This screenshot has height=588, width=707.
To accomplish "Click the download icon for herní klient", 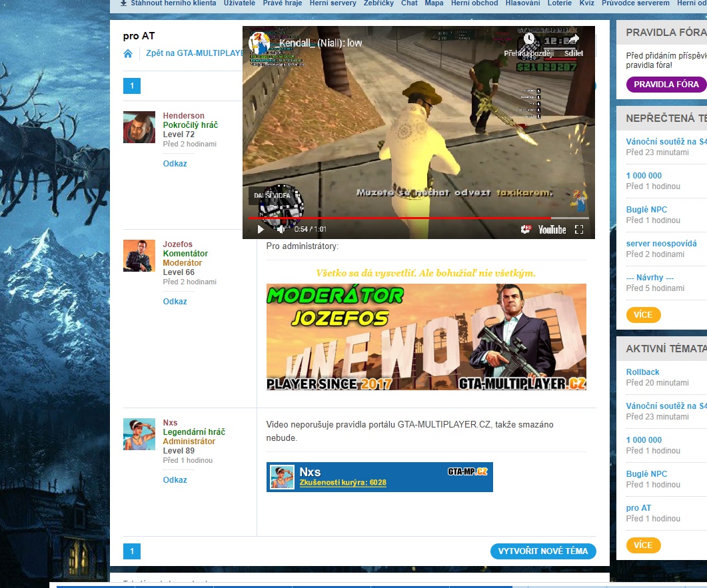I will 123,3.
